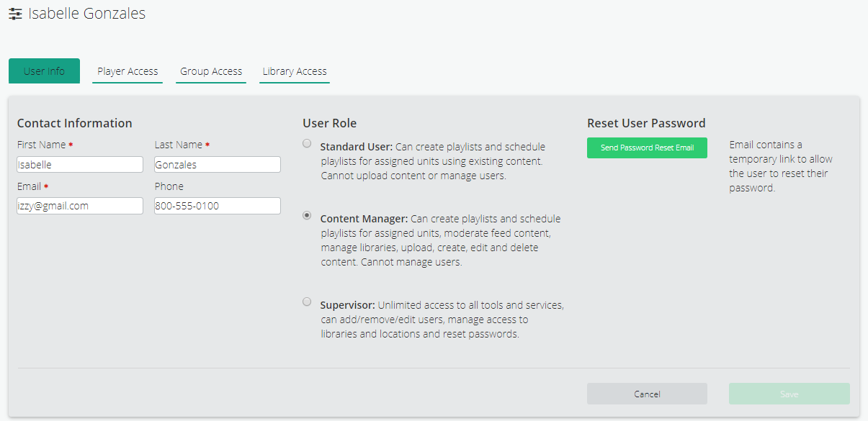868x421 pixels.
Task: Click the Last Name field showing Gonzales
Action: click(217, 164)
